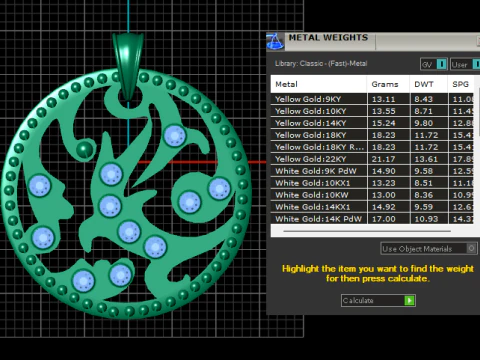Click the 9.58 DWT value
This screenshot has width=480, height=360.
point(423,171)
